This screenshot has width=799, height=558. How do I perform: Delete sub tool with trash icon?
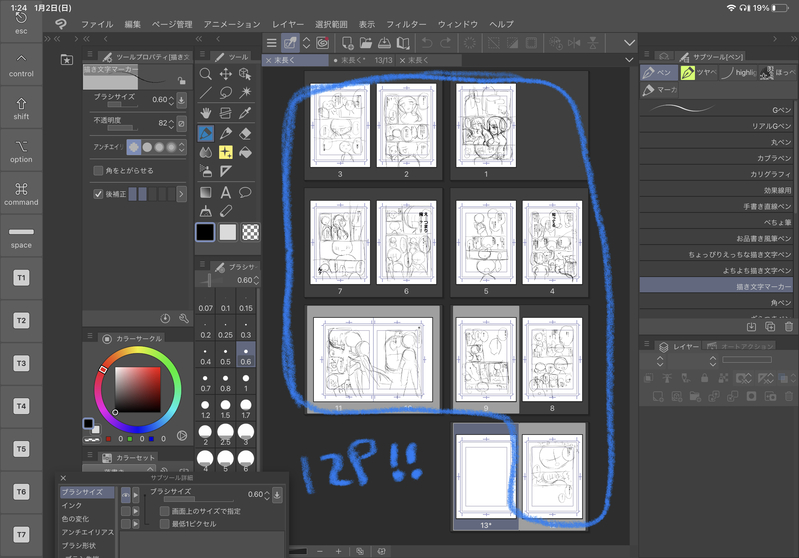[x=788, y=327]
